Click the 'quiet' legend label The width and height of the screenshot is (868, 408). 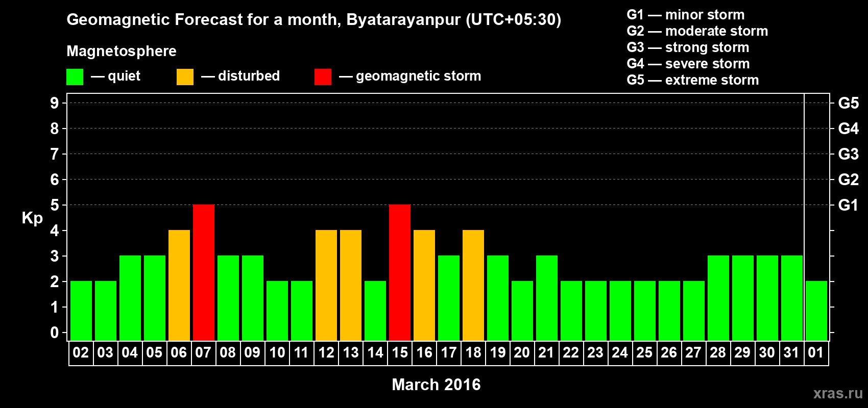[x=124, y=76]
